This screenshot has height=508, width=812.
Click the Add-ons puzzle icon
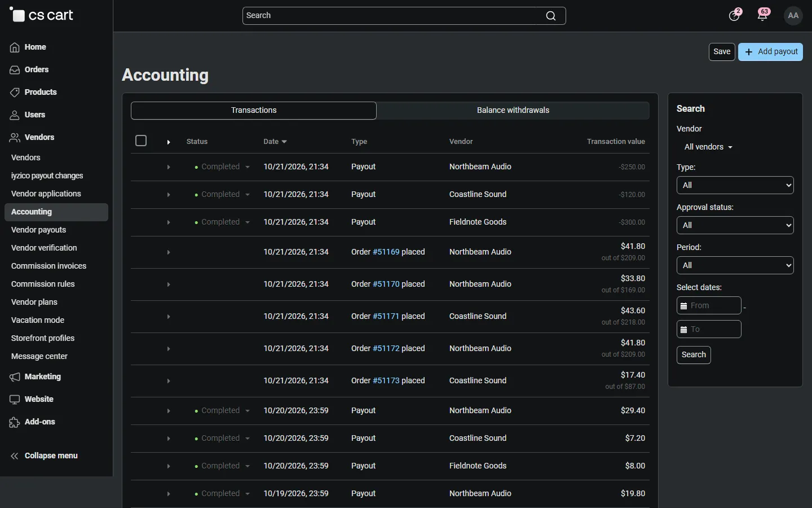[x=15, y=422]
